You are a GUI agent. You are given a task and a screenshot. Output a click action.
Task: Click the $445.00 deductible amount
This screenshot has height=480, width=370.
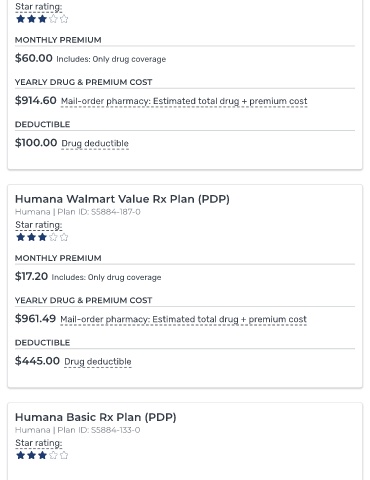pyautogui.click(x=37, y=361)
